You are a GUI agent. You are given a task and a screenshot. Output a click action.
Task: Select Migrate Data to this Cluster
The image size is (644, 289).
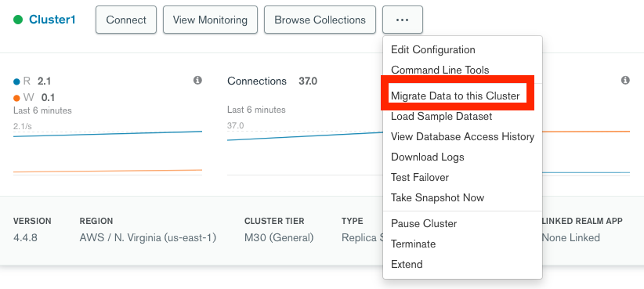click(455, 96)
